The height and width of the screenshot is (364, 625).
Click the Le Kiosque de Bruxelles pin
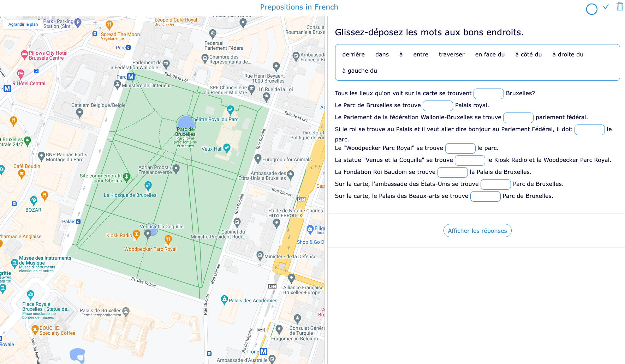point(148,186)
